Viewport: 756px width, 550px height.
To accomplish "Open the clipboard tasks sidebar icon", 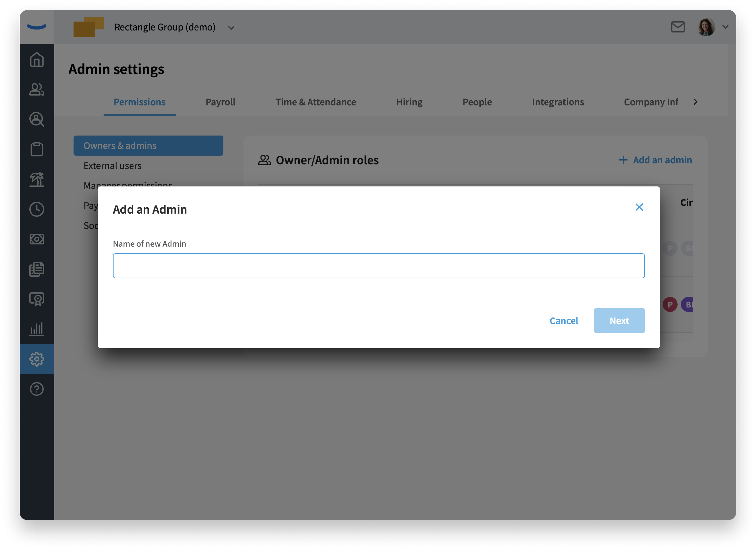I will click(x=37, y=149).
